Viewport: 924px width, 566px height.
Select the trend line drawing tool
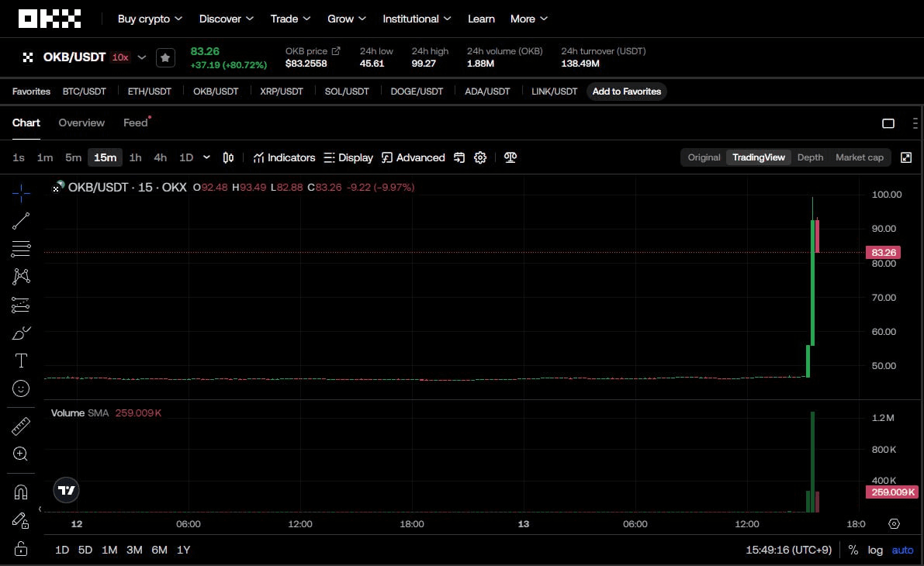click(21, 221)
